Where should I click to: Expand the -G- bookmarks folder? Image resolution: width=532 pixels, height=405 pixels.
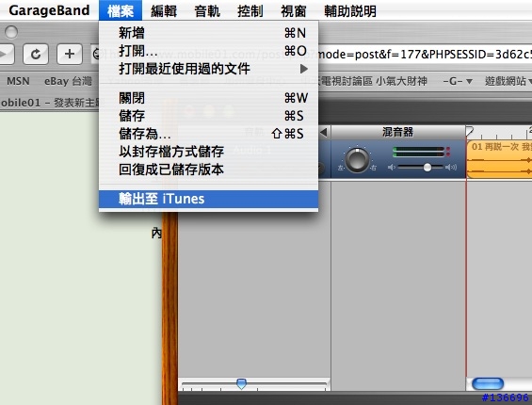pyautogui.click(x=458, y=81)
